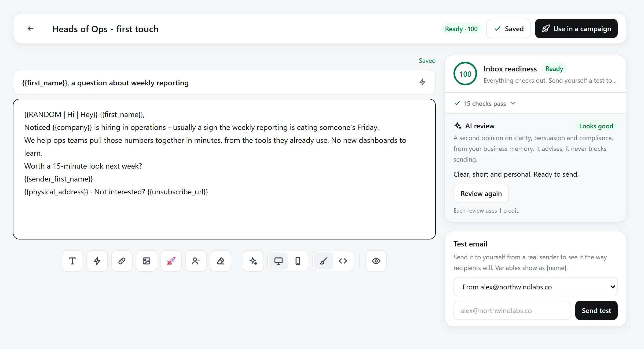644x349 pixels.
Task: Click the lightning bolt toolbar icon
Action: [x=97, y=261]
